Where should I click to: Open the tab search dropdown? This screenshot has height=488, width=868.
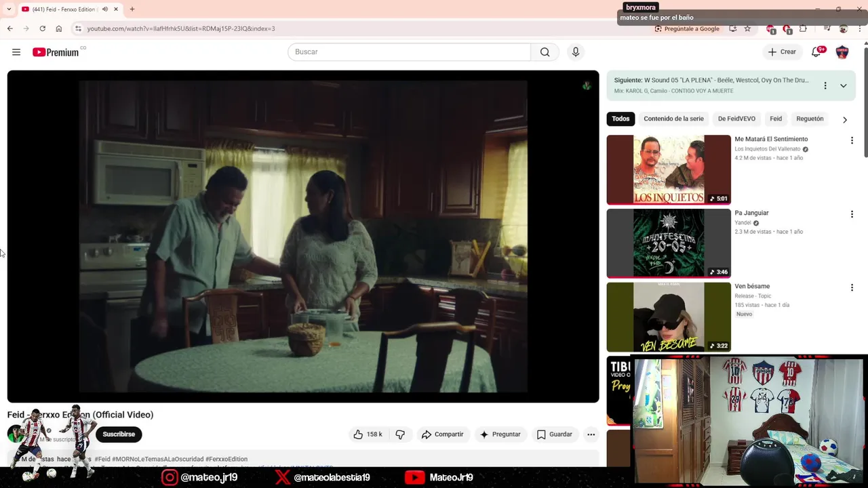pyautogui.click(x=9, y=9)
